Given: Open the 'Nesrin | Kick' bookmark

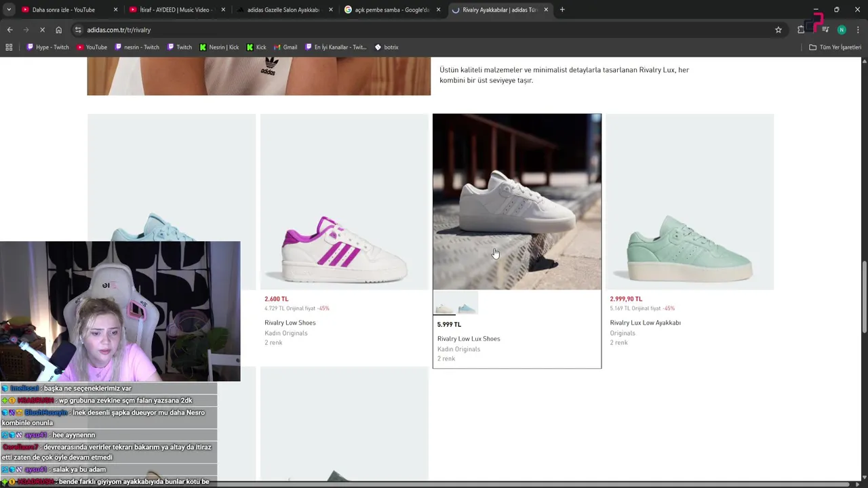Looking at the screenshot, I should tap(219, 47).
